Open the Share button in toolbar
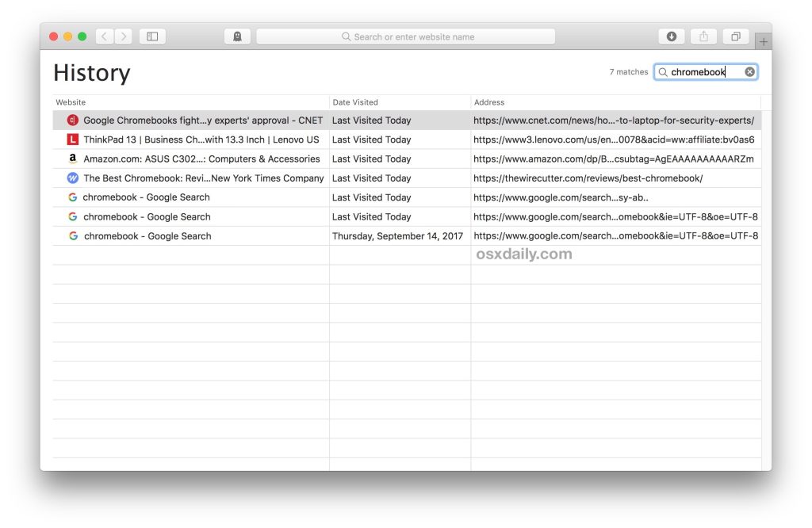Image resolution: width=812 pixels, height=528 pixels. (703, 36)
